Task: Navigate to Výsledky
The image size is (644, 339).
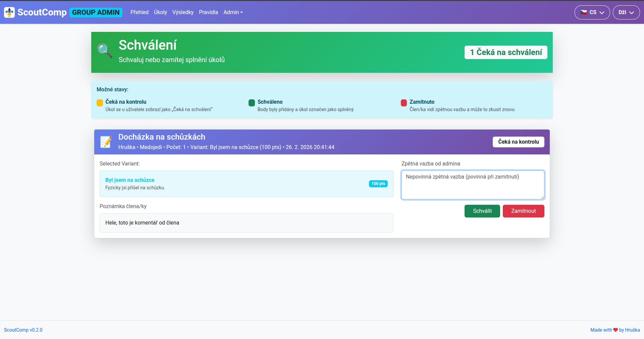Action: [183, 12]
